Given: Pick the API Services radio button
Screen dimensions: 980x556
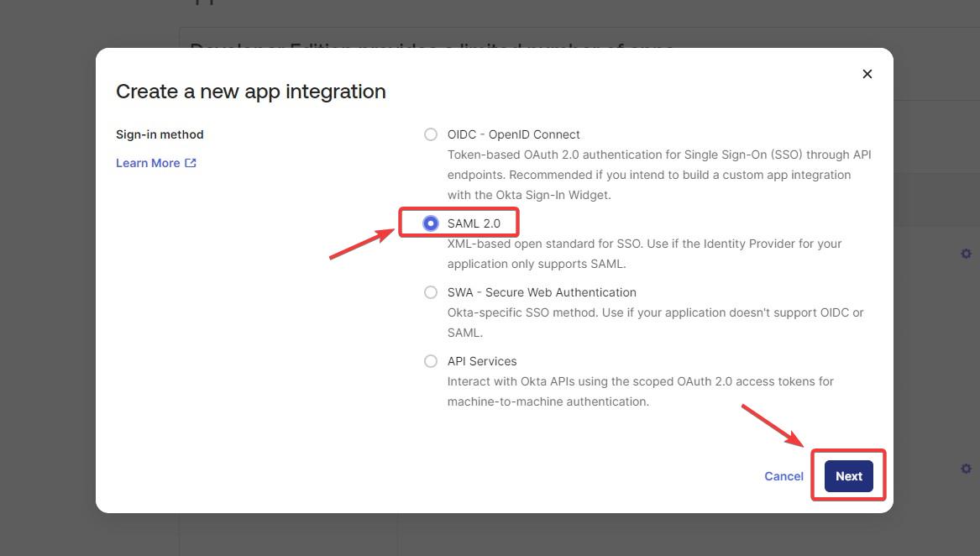Looking at the screenshot, I should pyautogui.click(x=431, y=361).
